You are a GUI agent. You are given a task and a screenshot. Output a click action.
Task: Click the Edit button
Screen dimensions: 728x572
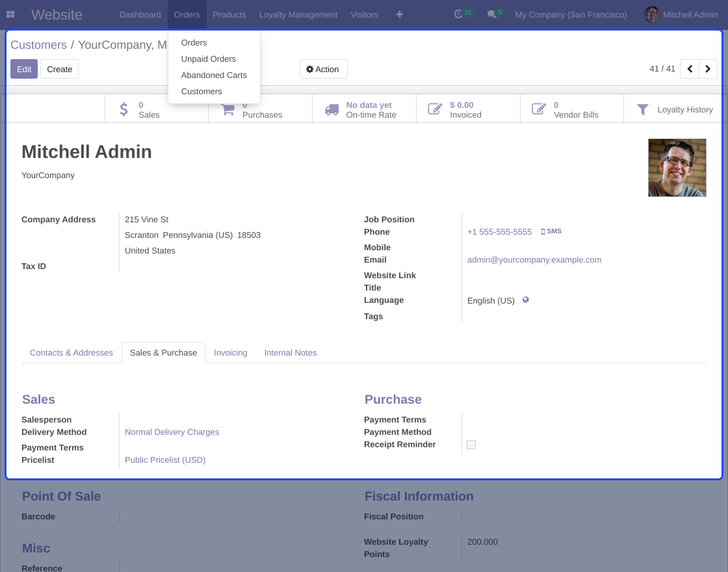click(x=24, y=69)
